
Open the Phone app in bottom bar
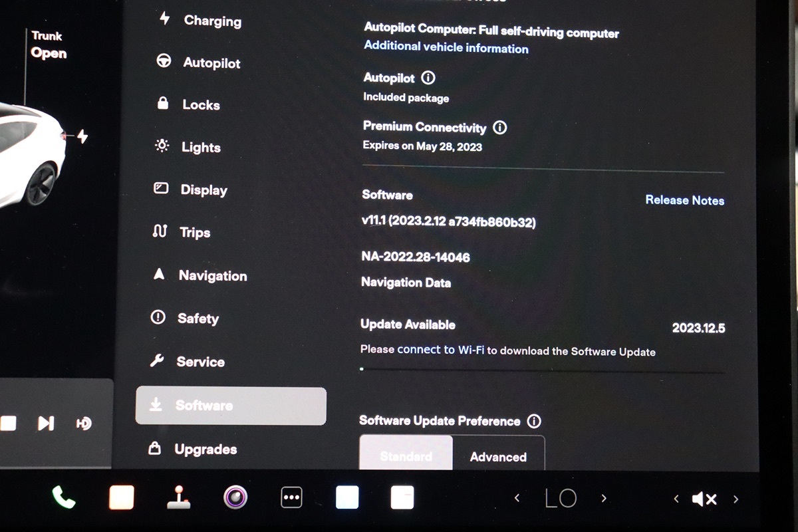click(x=64, y=497)
